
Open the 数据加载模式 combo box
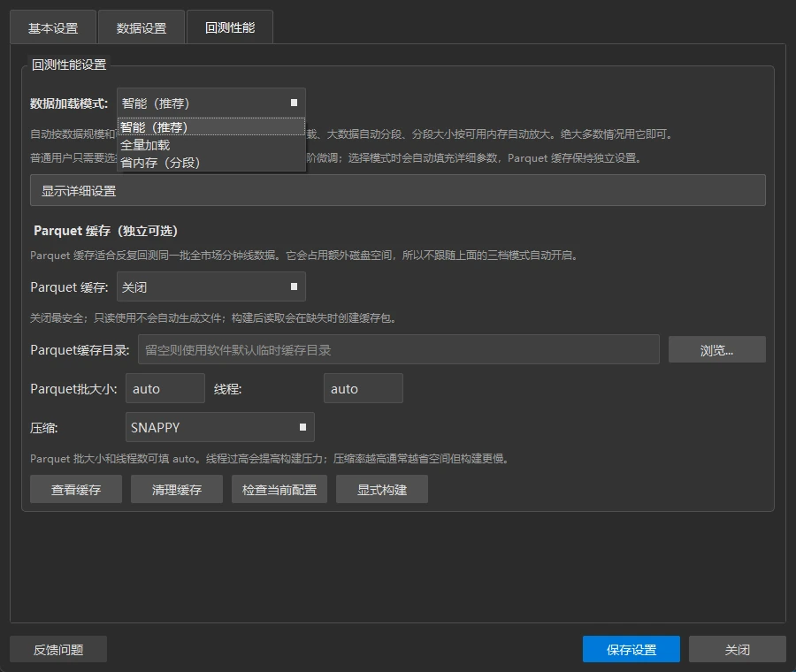pyautogui.click(x=210, y=103)
